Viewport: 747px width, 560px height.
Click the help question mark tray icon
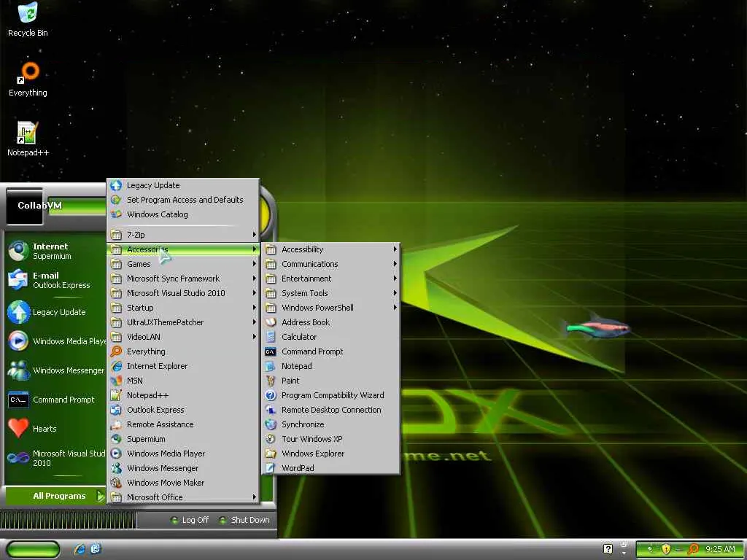point(608,549)
